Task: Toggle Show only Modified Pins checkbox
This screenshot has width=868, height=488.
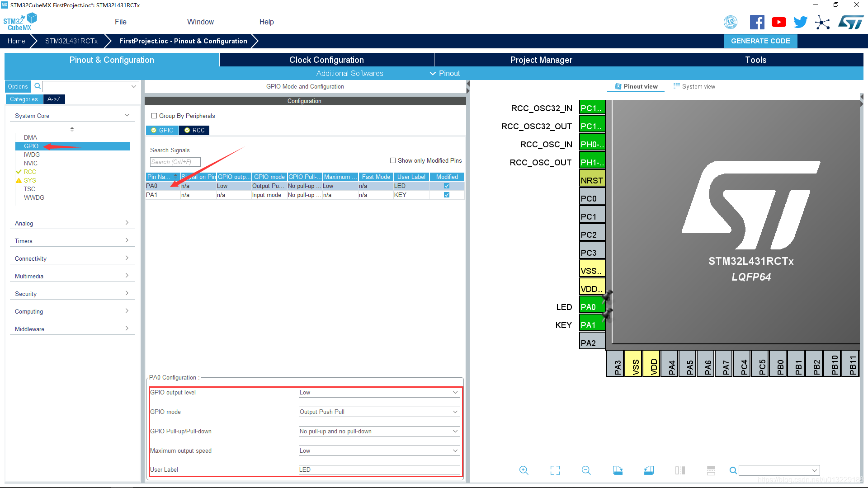Action: [393, 160]
